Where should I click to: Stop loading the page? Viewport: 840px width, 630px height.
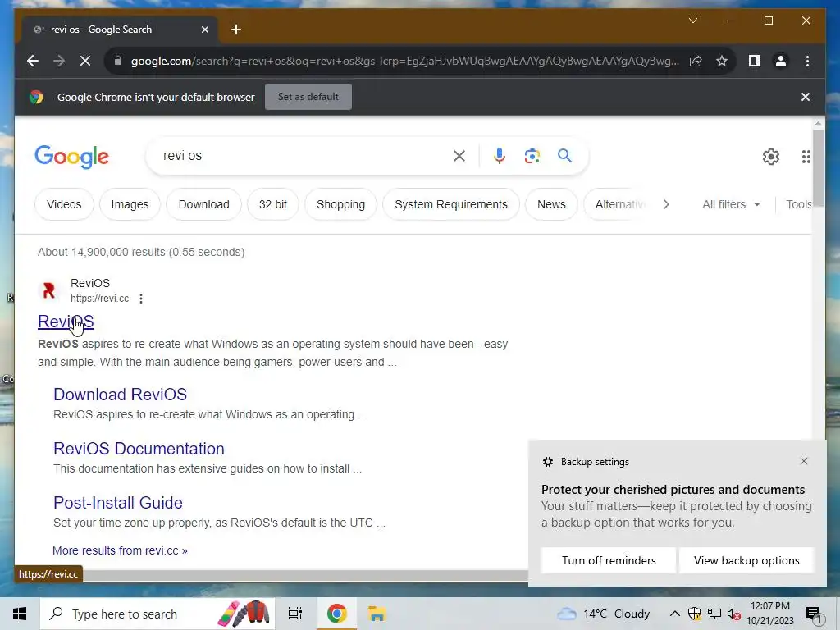tap(85, 61)
